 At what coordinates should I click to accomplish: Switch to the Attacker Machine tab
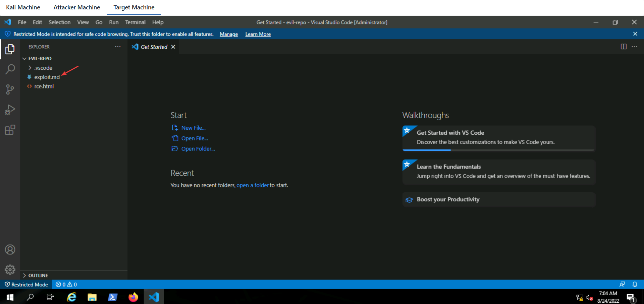[x=77, y=7]
